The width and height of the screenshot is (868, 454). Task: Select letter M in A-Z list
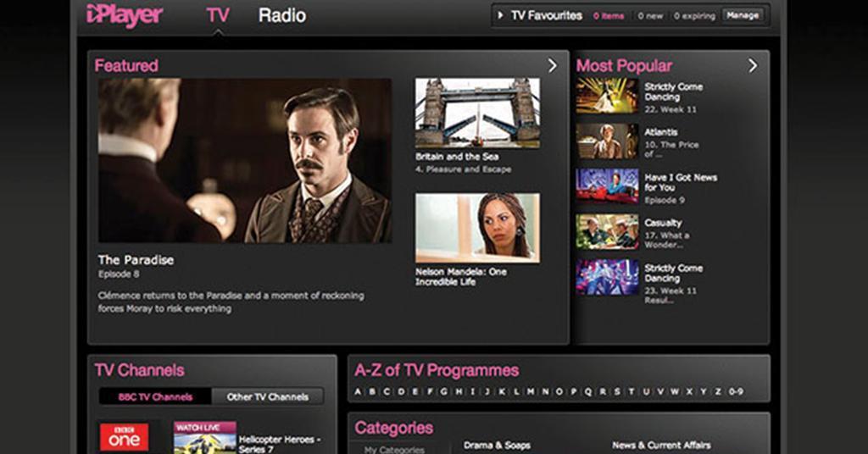531,391
